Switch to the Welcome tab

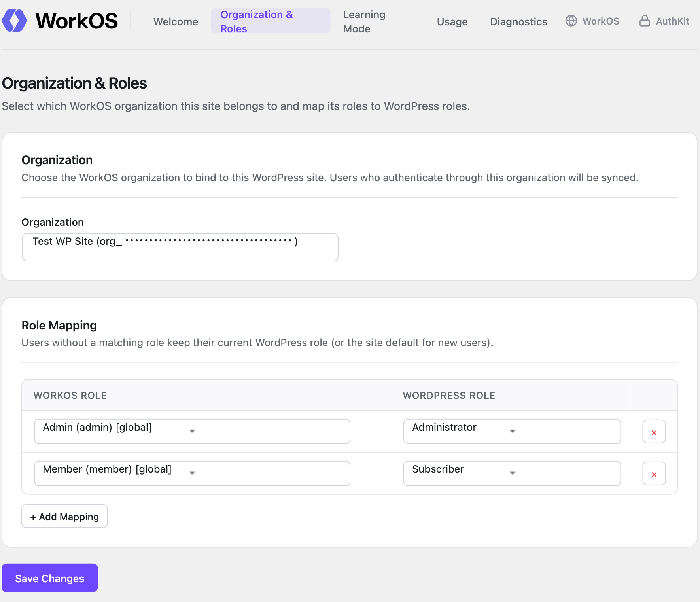(x=176, y=22)
